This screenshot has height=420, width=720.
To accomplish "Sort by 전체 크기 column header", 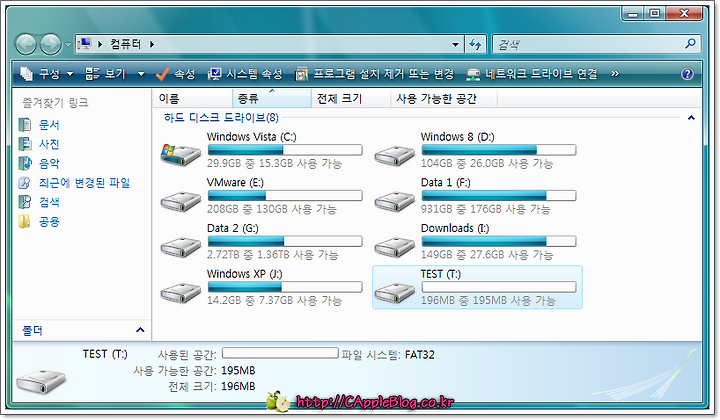I will (x=351, y=99).
